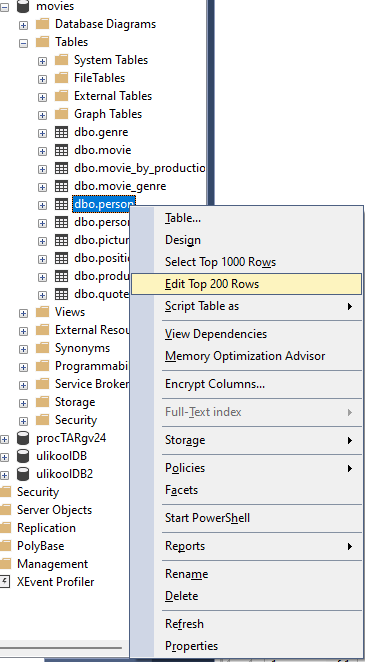Select the Graph Tables tree item
The height and width of the screenshot is (662, 365).
pyautogui.click(x=108, y=114)
